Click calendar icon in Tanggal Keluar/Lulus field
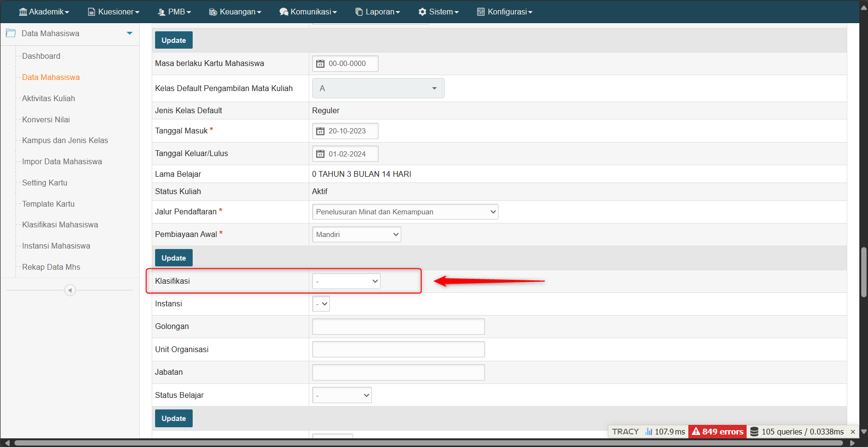 [320, 154]
